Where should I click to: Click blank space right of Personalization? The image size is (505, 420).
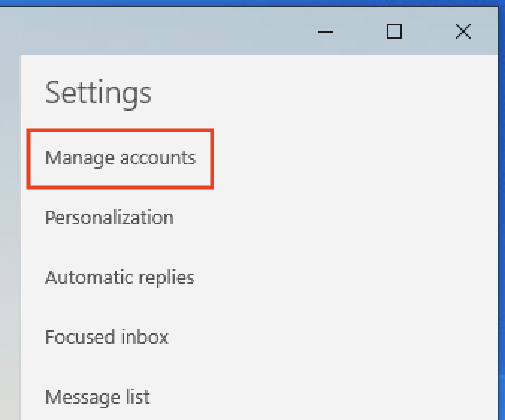tap(336, 217)
